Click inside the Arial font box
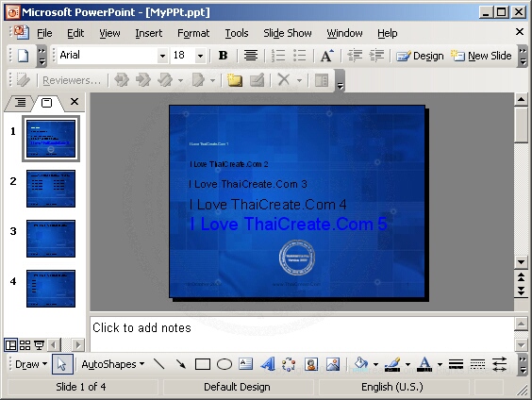This screenshot has height=400, width=532. pos(108,56)
